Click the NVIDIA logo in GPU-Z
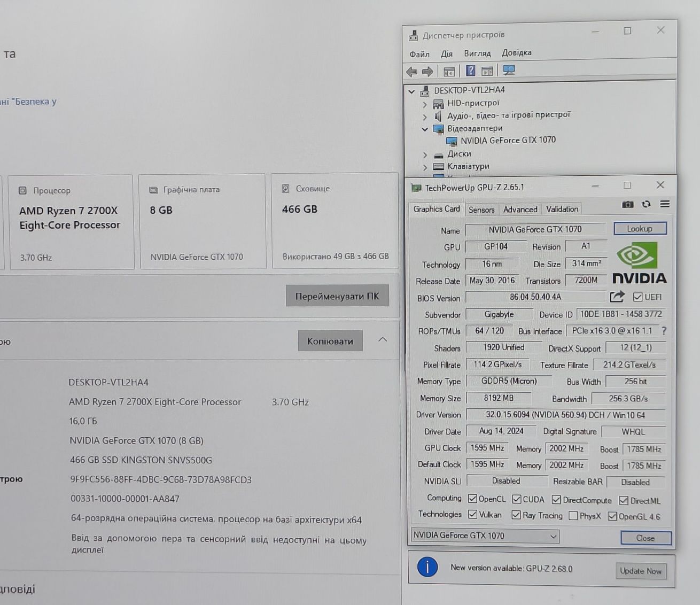 [x=639, y=263]
